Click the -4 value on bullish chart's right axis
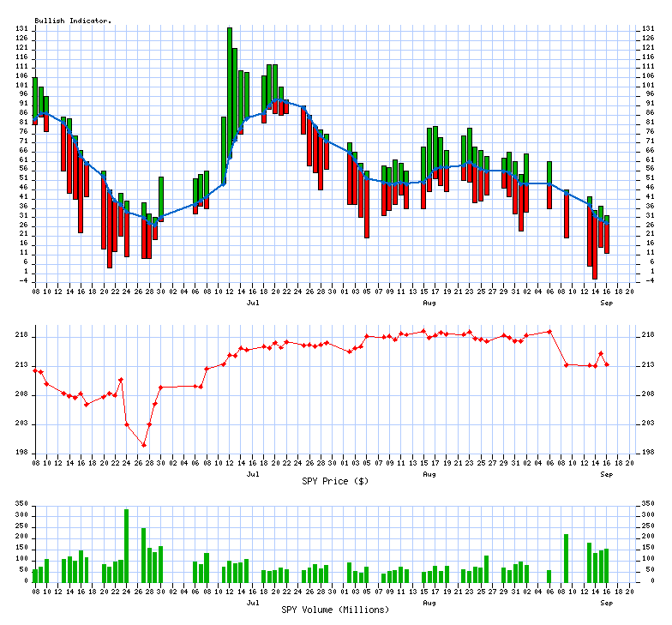672x625 pixels. click(x=647, y=279)
